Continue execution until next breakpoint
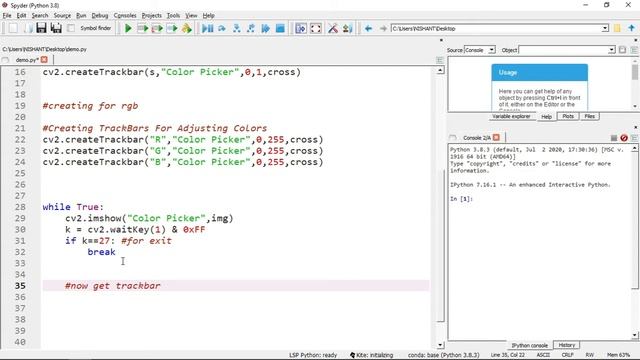This screenshot has height=360, width=640. coord(266,28)
